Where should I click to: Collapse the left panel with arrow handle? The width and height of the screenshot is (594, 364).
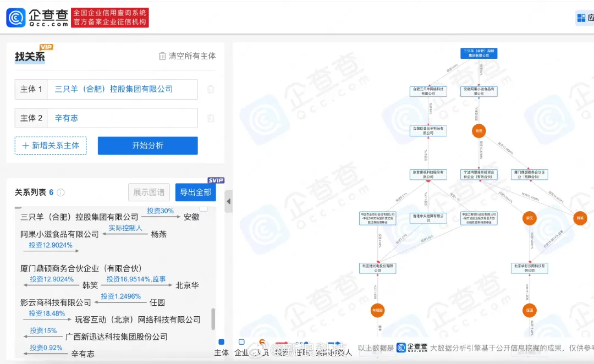(x=229, y=201)
